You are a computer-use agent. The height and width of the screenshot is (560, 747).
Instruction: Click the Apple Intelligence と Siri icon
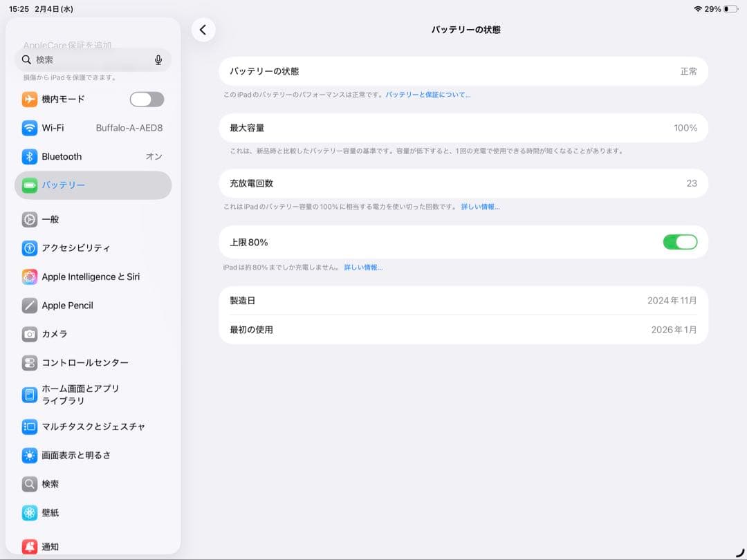(x=29, y=277)
